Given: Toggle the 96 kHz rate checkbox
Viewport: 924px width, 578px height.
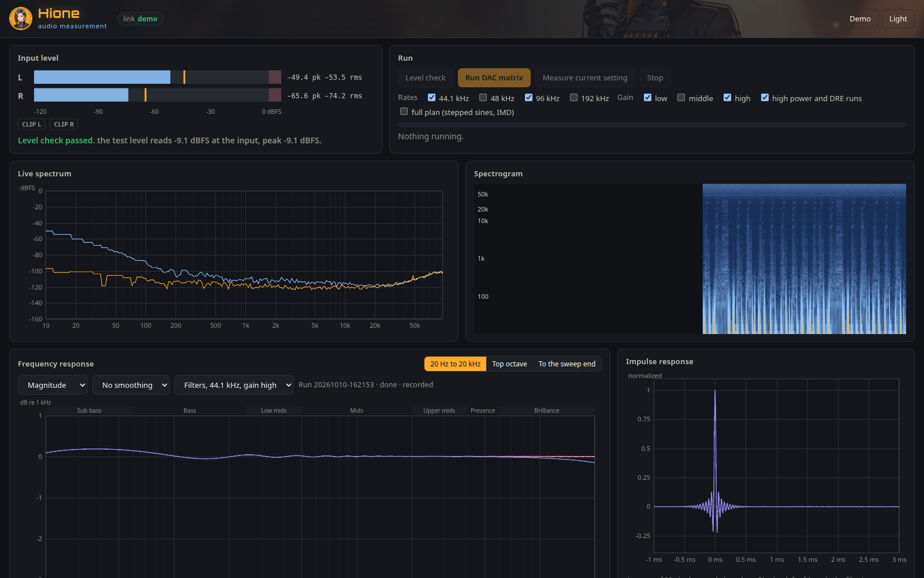Looking at the screenshot, I should (x=528, y=98).
